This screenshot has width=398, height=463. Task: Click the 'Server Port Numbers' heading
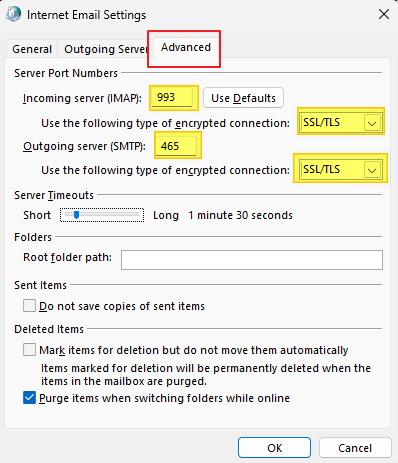66,73
